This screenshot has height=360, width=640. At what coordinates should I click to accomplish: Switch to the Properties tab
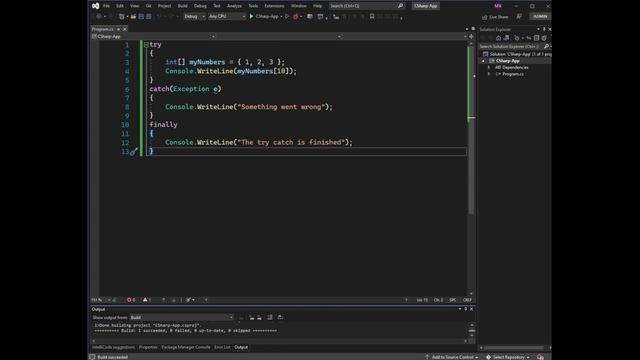[x=148, y=347]
